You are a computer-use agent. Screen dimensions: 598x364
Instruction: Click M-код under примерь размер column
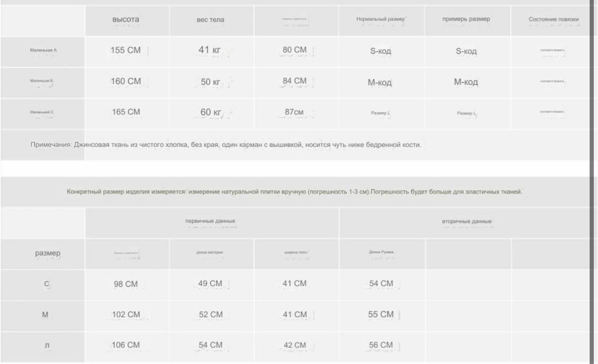point(467,82)
